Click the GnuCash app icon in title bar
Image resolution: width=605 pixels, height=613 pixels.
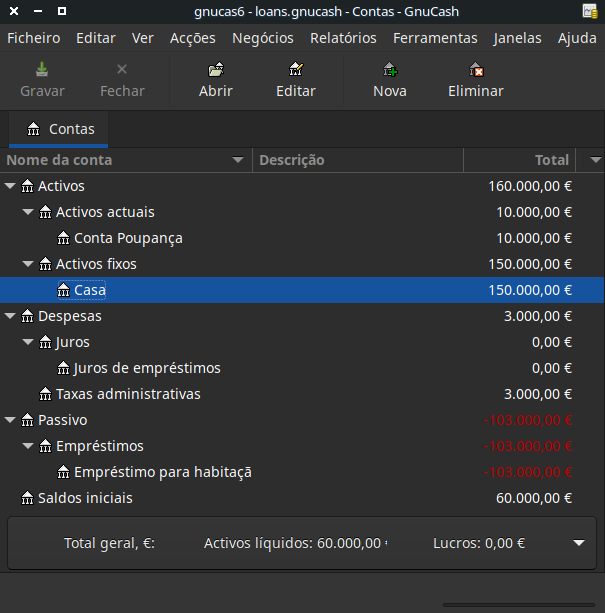point(589,11)
